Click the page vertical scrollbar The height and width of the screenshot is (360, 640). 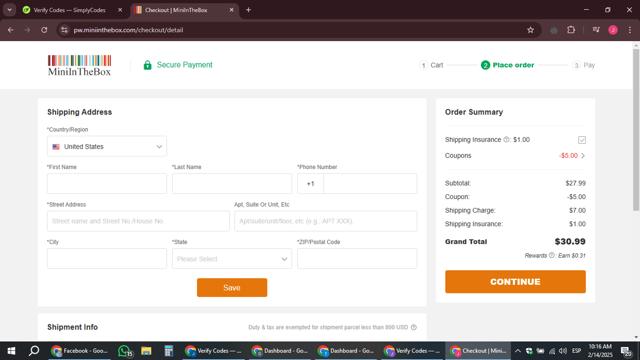point(636,131)
